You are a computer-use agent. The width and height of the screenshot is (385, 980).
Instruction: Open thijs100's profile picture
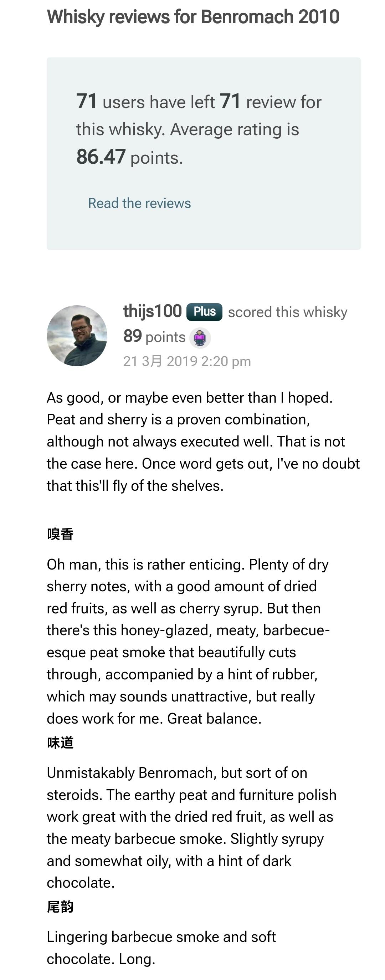(77, 336)
